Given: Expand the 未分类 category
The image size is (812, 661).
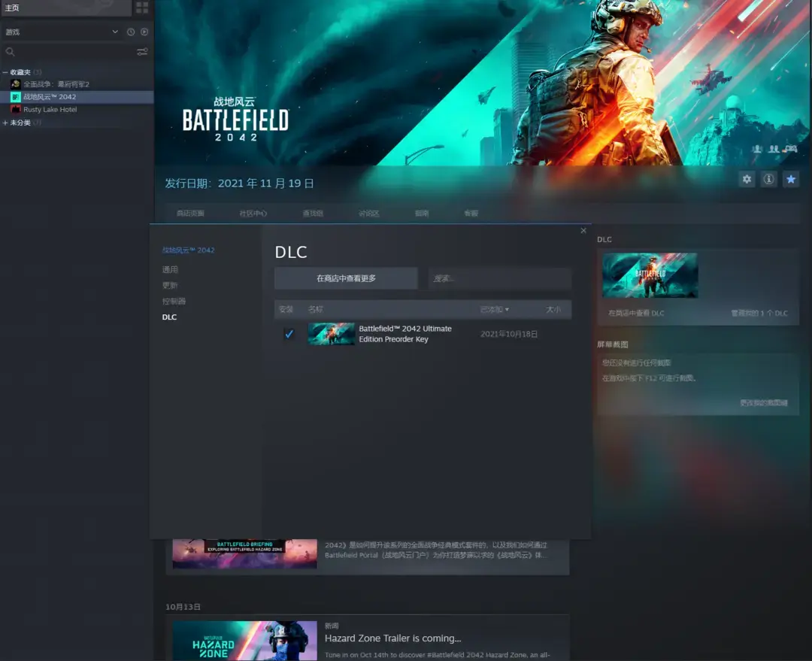Looking at the screenshot, I should pyautogui.click(x=5, y=123).
